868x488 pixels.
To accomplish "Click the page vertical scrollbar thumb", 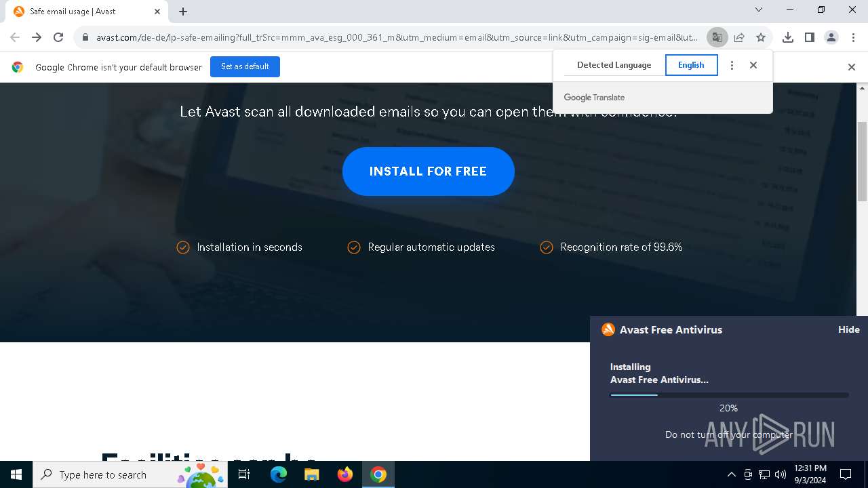I will tap(863, 161).
